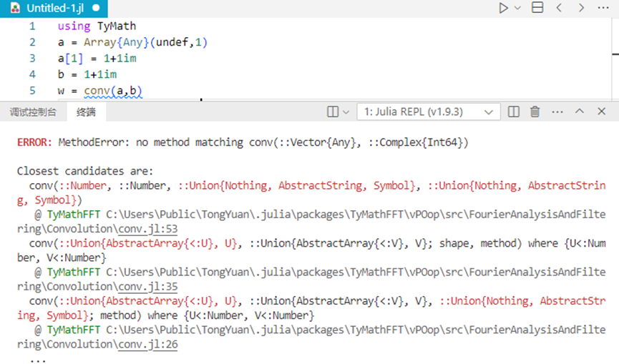Screen dimensions: 619x364
Task: Split terminal icon beside trash
Action: point(514,112)
